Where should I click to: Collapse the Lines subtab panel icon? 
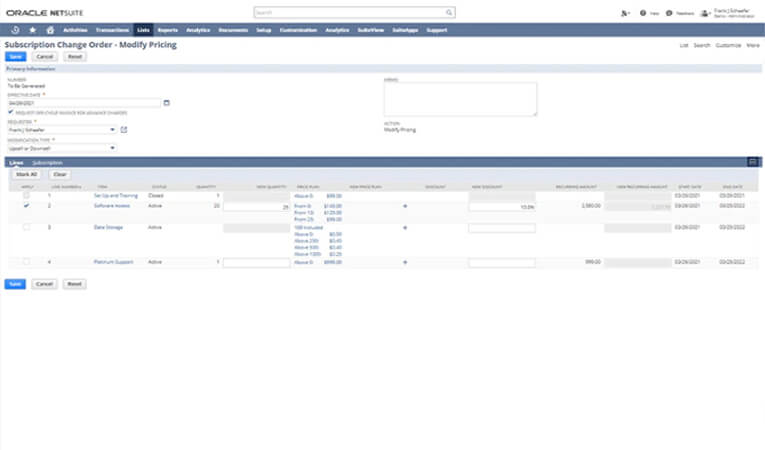point(753,162)
